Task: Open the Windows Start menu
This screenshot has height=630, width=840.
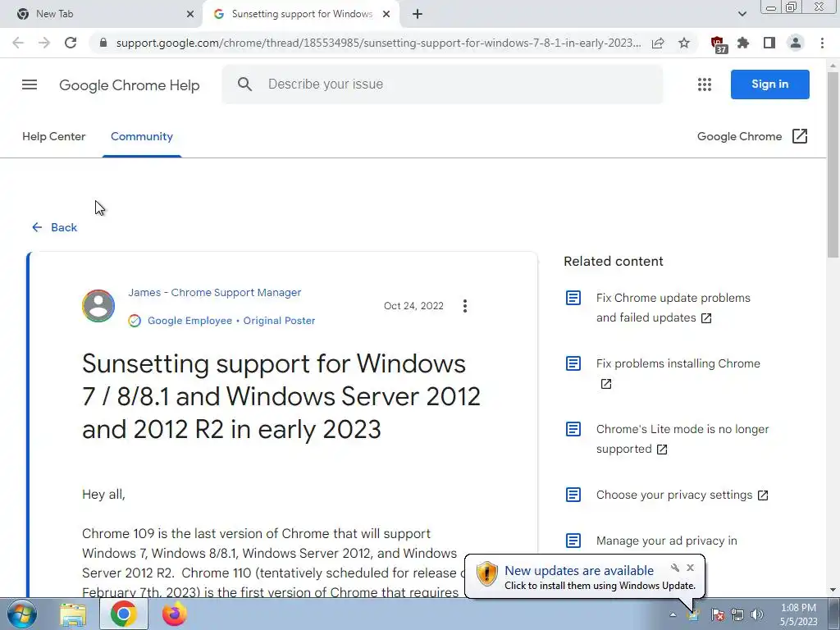Action: click(22, 614)
